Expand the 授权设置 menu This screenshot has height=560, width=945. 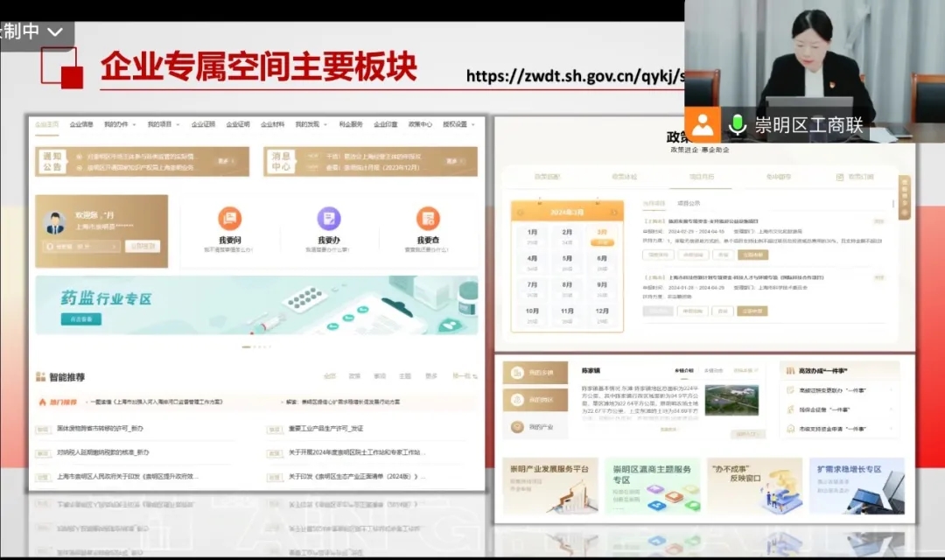[457, 124]
